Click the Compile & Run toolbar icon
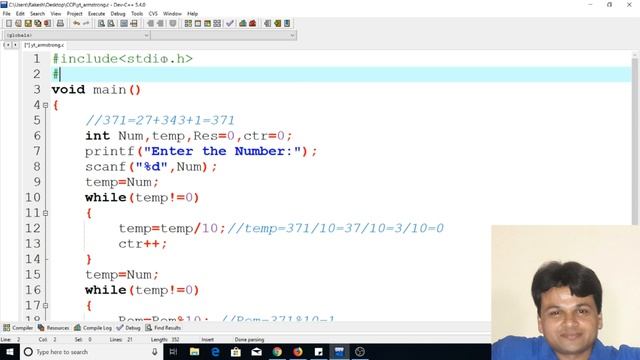The height and width of the screenshot is (360, 640). pyautogui.click(x=207, y=24)
